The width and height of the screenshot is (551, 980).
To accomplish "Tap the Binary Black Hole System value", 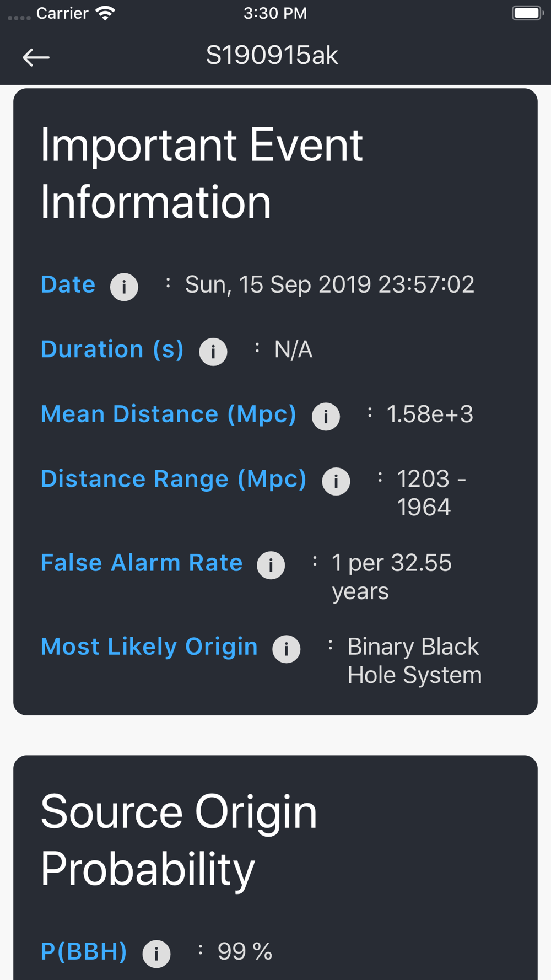I will 414,661.
